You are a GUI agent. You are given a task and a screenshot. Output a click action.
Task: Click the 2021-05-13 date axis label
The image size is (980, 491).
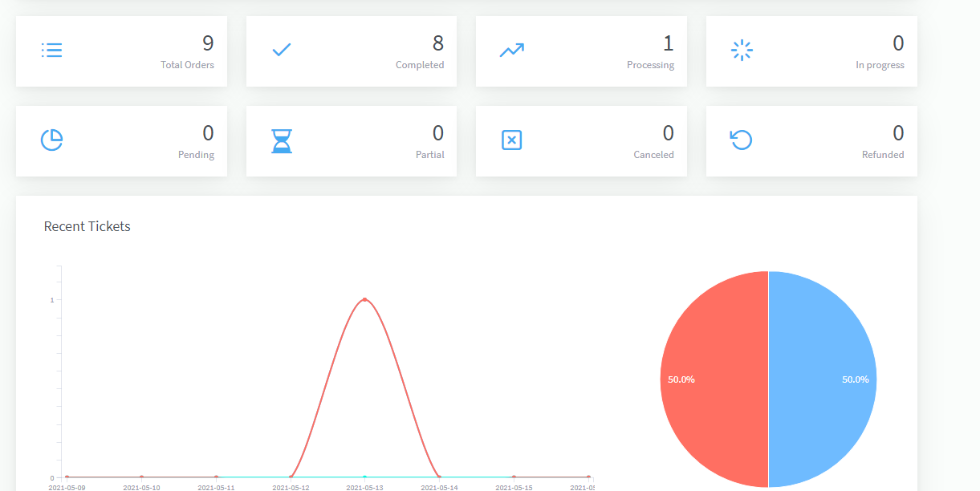[x=366, y=487]
